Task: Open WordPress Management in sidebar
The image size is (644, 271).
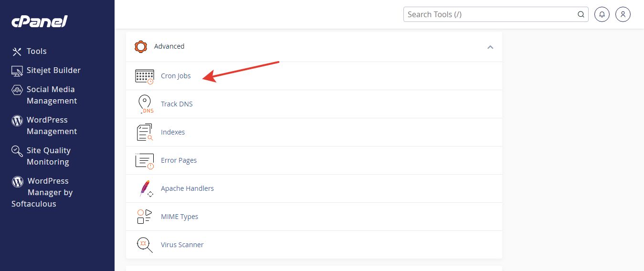Action: (52, 125)
